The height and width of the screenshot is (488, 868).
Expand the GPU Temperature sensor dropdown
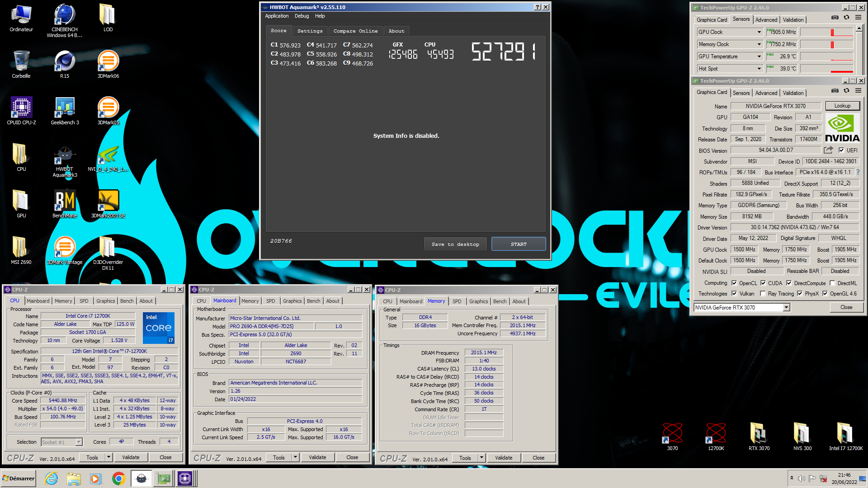[x=759, y=56]
